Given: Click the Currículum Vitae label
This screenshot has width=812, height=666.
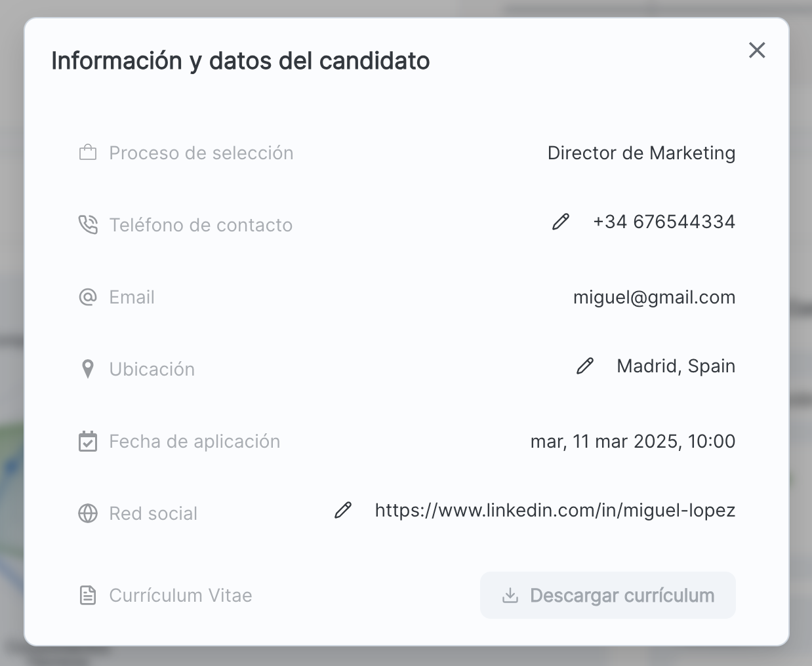Looking at the screenshot, I should click(180, 595).
